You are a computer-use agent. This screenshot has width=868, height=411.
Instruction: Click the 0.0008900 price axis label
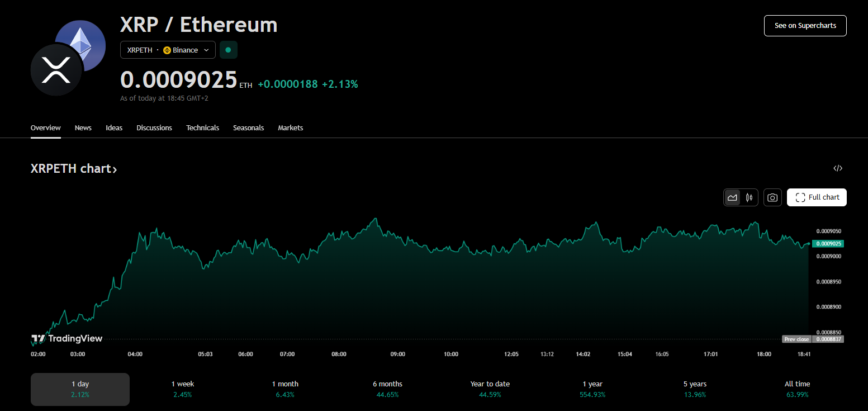828,307
